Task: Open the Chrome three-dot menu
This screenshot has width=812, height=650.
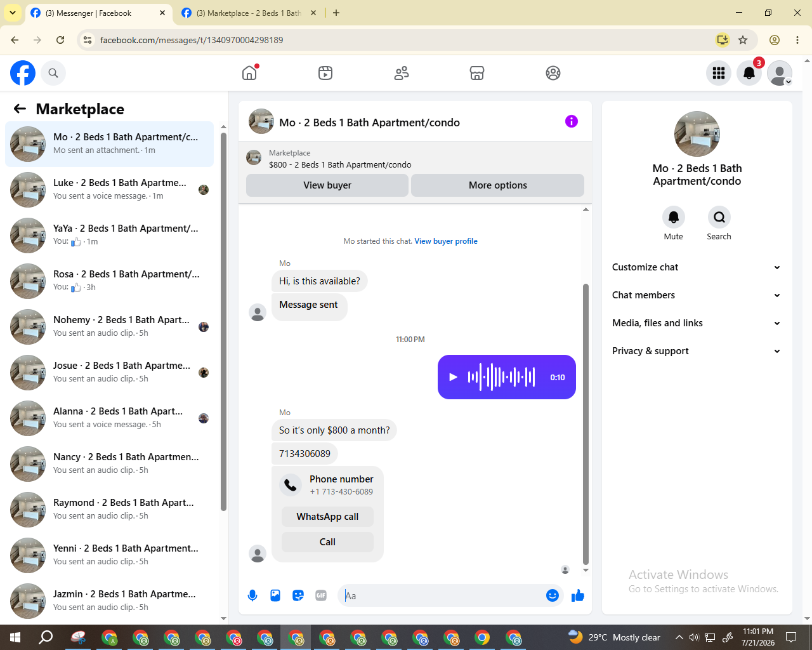Action: tap(797, 40)
